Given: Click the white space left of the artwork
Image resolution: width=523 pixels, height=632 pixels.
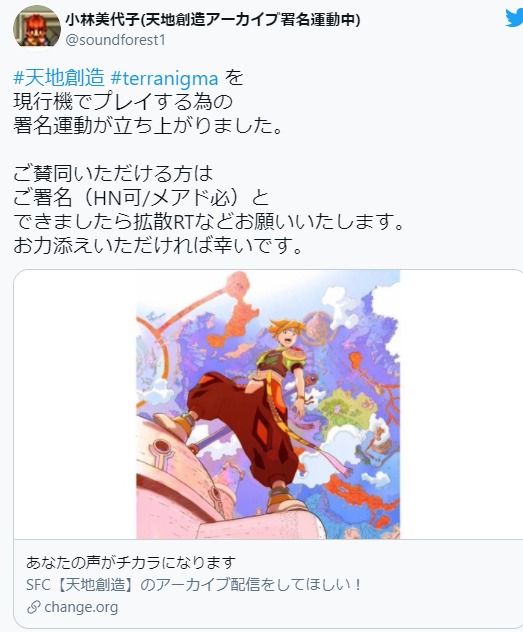Looking at the screenshot, I should click(75, 404).
